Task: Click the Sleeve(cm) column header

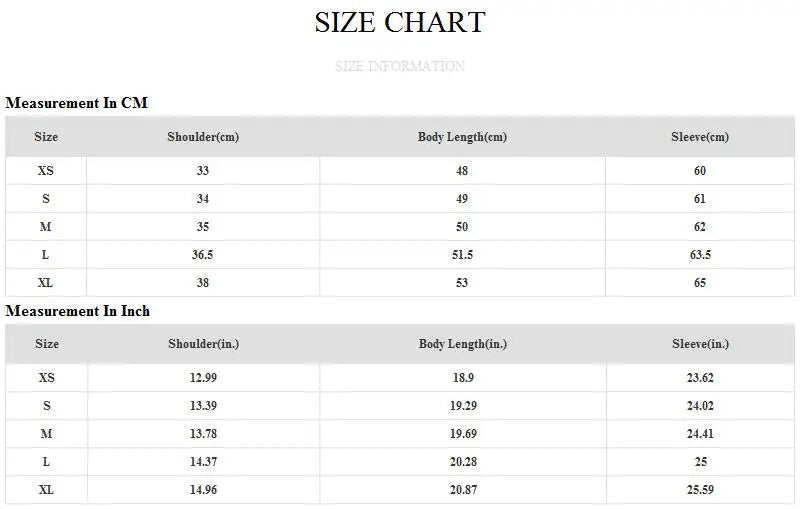Action: point(700,137)
